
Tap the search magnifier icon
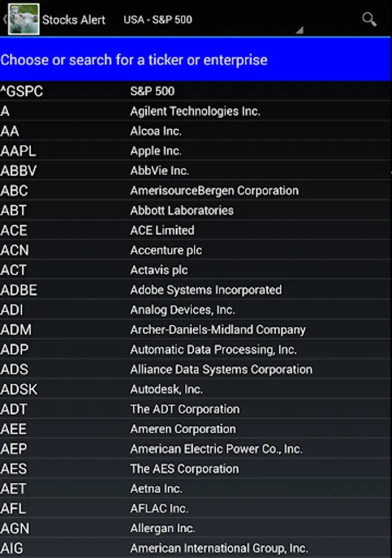(x=369, y=20)
